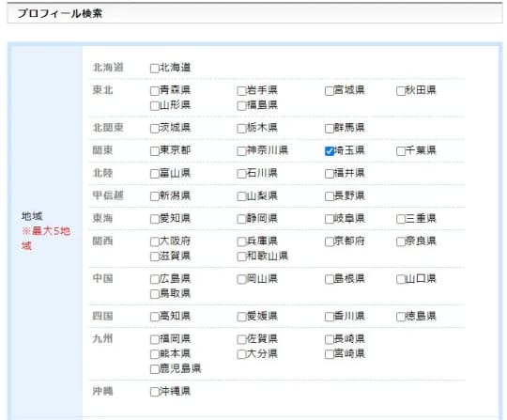Select the 石川県 checkbox
The image size is (507, 420).
tap(241, 174)
